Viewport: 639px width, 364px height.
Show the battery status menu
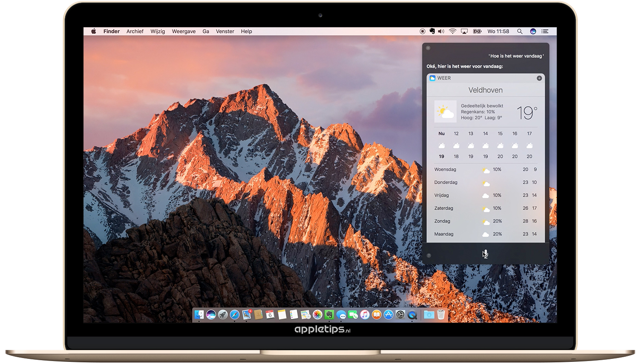[477, 32]
